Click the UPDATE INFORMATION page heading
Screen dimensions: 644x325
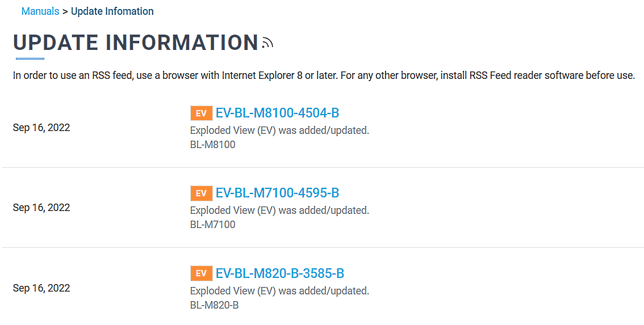pyautogui.click(x=136, y=43)
